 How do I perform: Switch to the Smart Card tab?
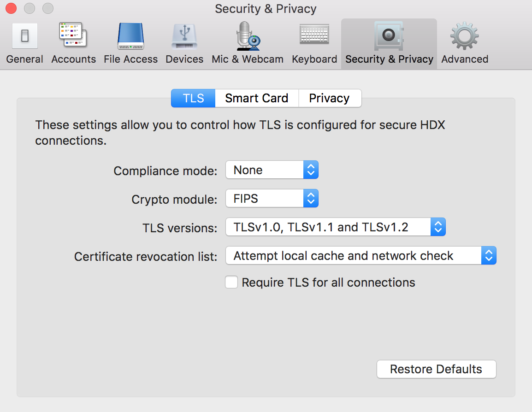(x=256, y=98)
